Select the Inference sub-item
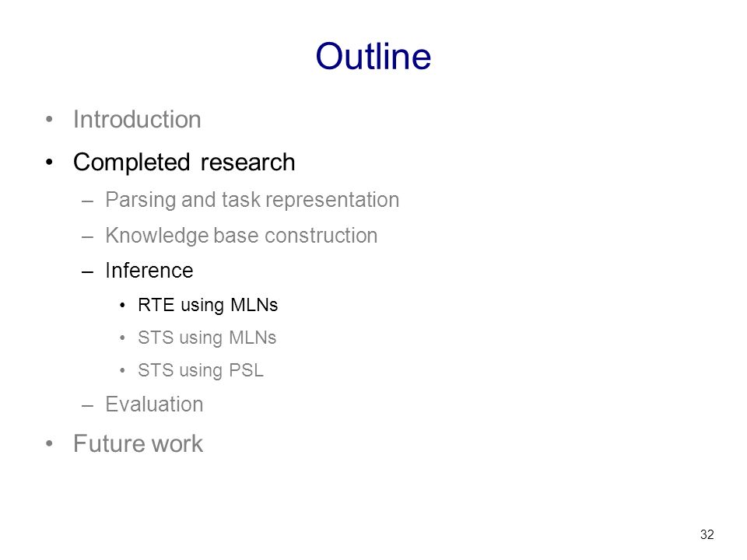 [x=149, y=271]
